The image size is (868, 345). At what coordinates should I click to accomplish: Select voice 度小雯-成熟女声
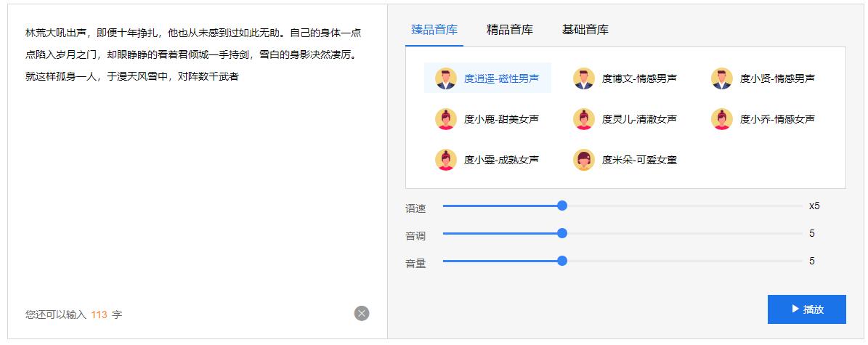point(487,160)
